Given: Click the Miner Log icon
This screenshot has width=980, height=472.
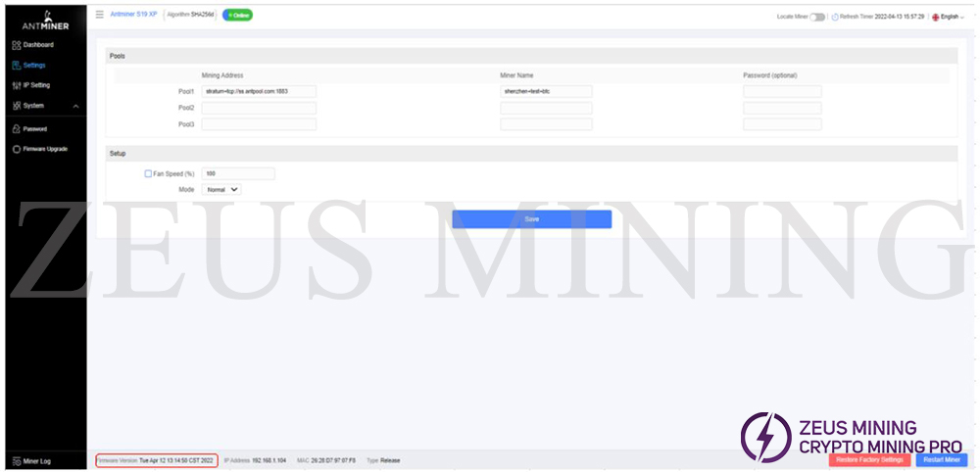Looking at the screenshot, I should click(16, 461).
